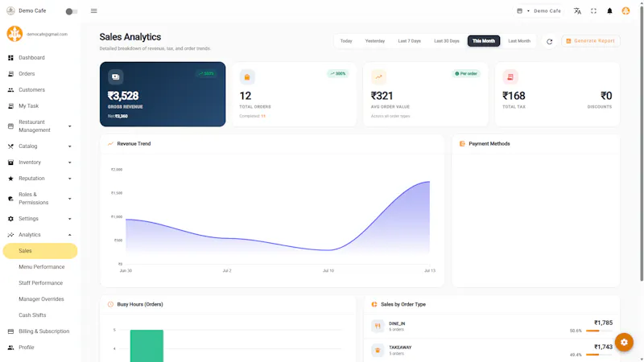Filter analytics by Today
Viewport: 644px width, 362px height.
point(346,41)
